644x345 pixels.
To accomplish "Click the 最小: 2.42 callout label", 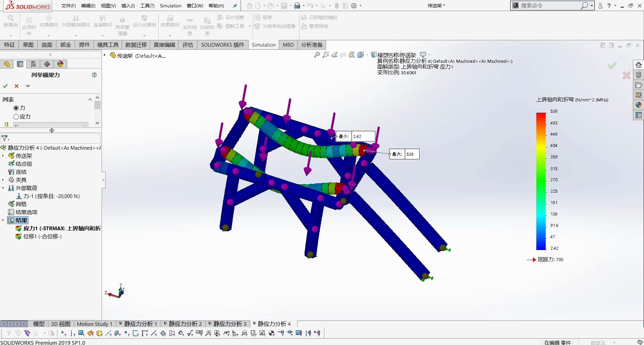I will click(x=356, y=136).
